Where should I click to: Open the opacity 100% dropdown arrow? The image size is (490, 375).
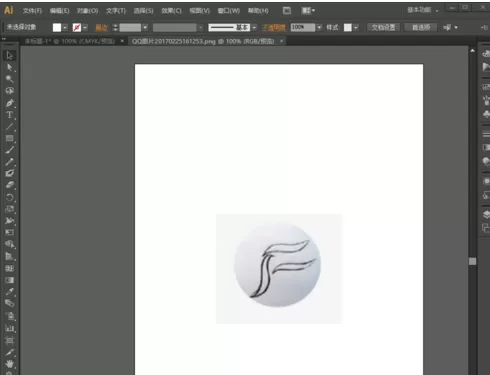point(319,28)
